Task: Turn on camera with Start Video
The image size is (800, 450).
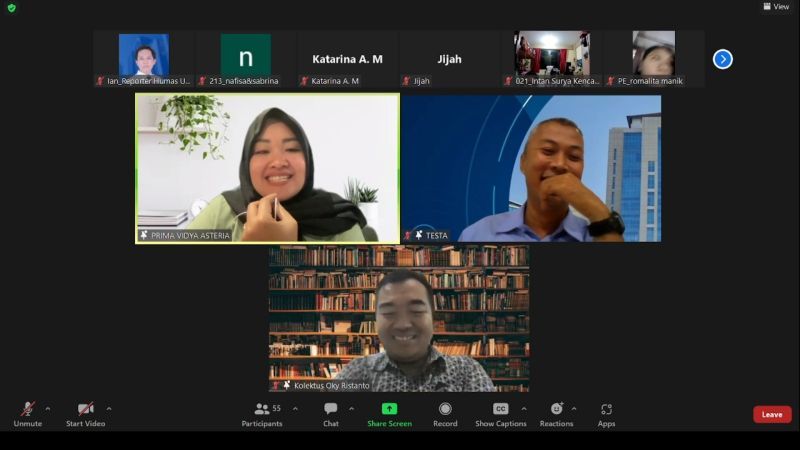Action: [x=86, y=409]
